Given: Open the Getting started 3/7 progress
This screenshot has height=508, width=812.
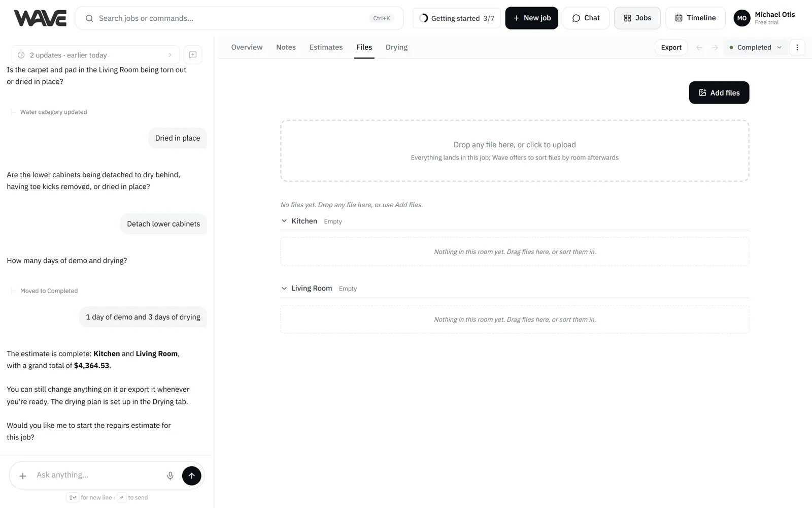Looking at the screenshot, I should pyautogui.click(x=457, y=18).
